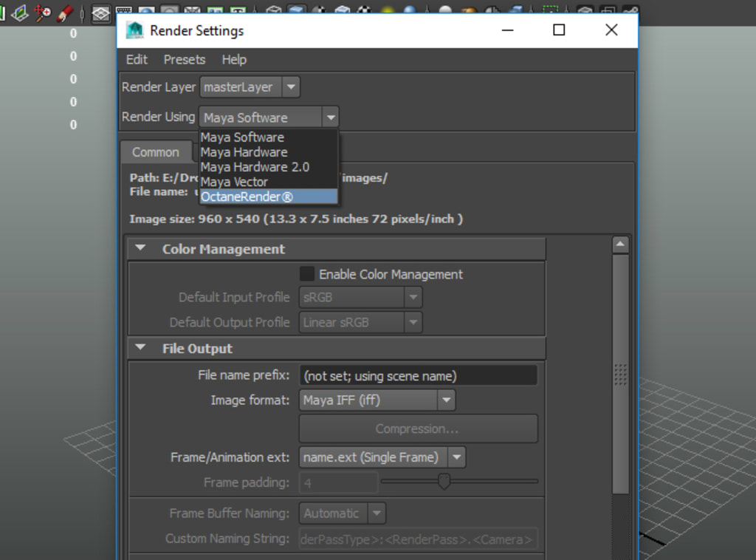Select OctaneRender from renderer list

(269, 197)
